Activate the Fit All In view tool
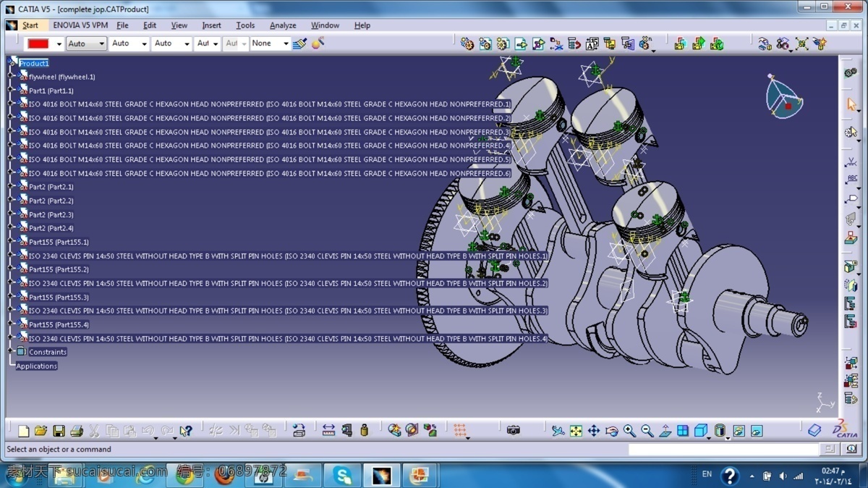The image size is (868, 488). click(x=576, y=431)
